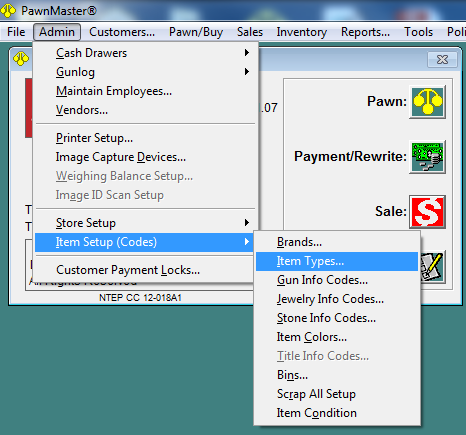The width and height of the screenshot is (466, 435).
Task: Open the Reports... menu in the menu bar
Action: coord(365,32)
